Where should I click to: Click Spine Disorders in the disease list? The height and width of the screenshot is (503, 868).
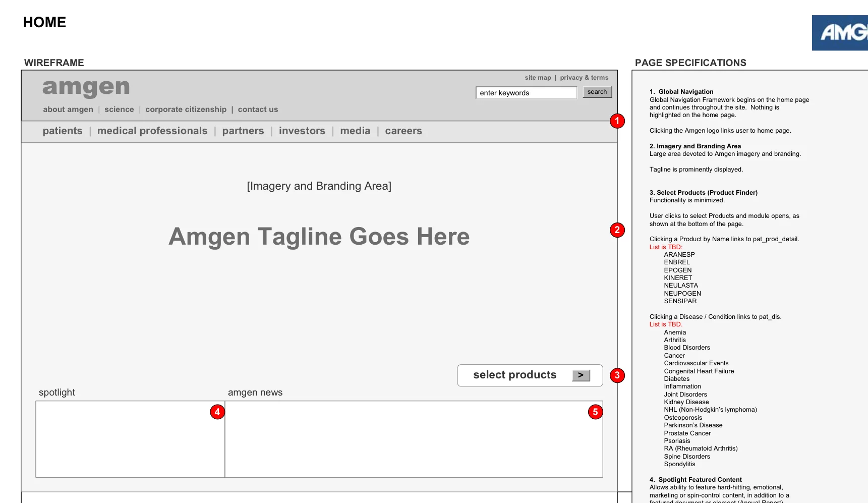point(687,457)
